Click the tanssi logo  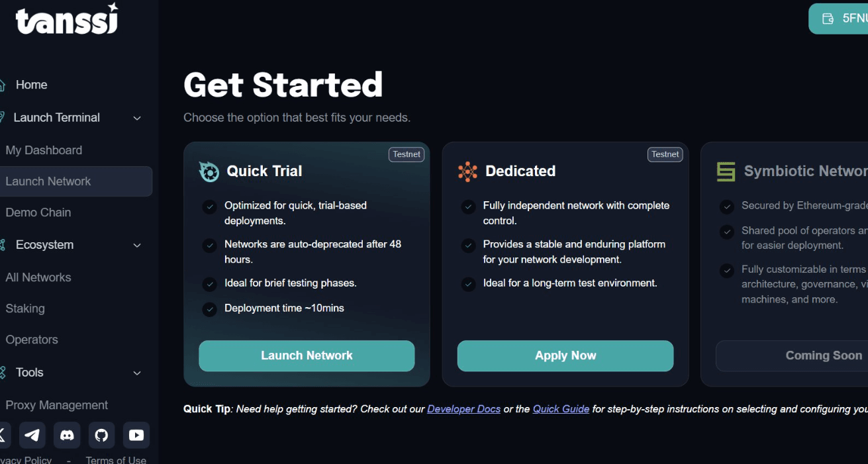67,19
